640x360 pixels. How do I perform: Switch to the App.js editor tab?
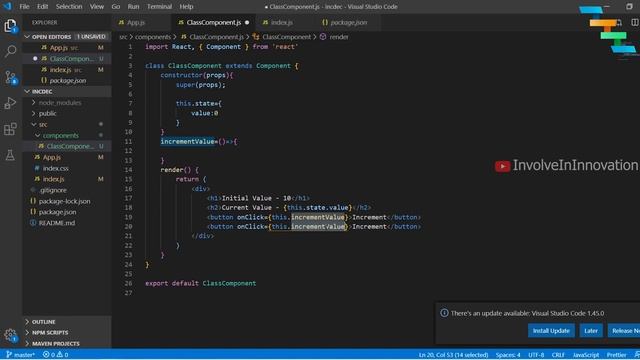[141, 22]
